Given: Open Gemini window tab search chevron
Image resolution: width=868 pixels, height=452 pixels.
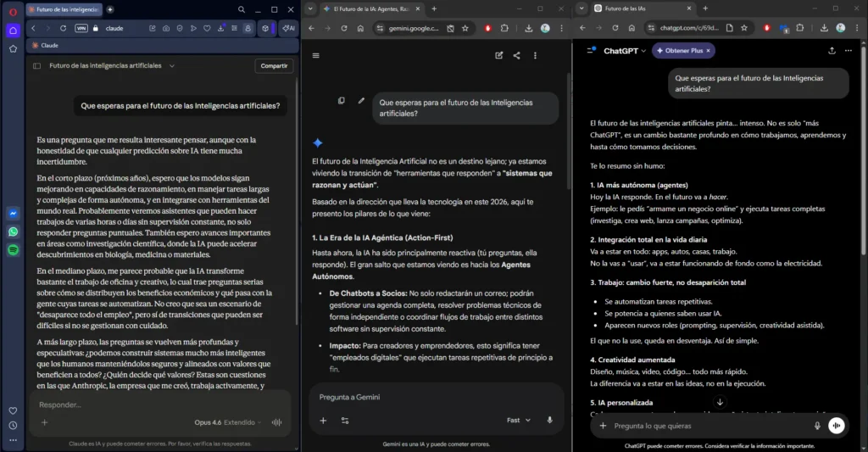Looking at the screenshot, I should click(x=310, y=8).
